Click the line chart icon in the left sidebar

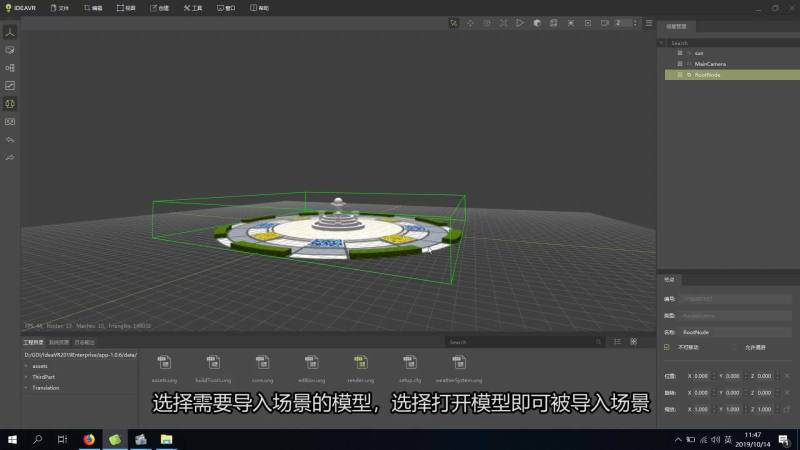pos(10,86)
